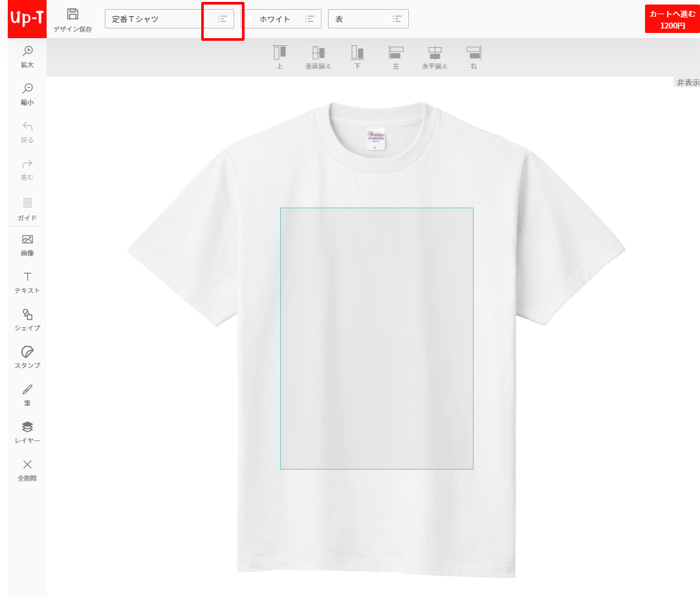This screenshot has width=700, height=597.
Task: Open the シェイプ shape tool
Action: [27, 320]
